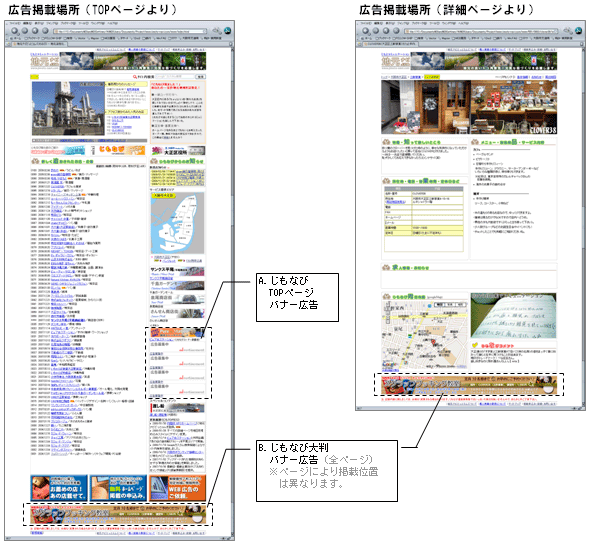Click the header photo strip on the TOP page

pos(133,61)
